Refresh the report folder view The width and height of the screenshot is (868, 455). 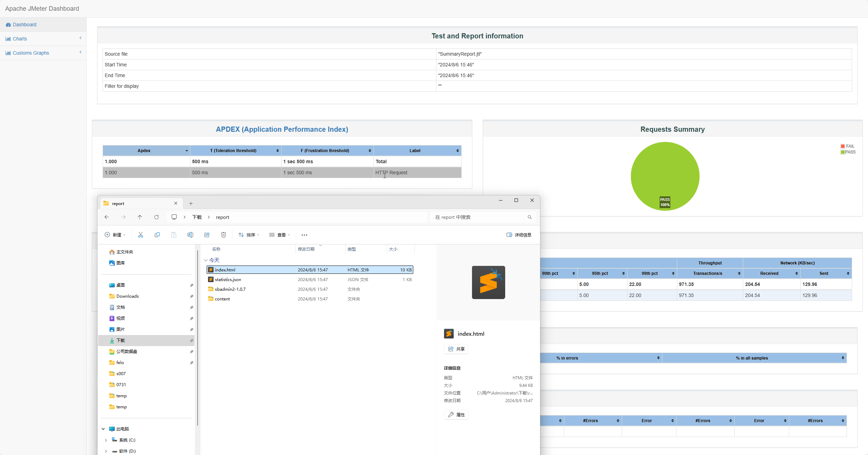click(157, 217)
